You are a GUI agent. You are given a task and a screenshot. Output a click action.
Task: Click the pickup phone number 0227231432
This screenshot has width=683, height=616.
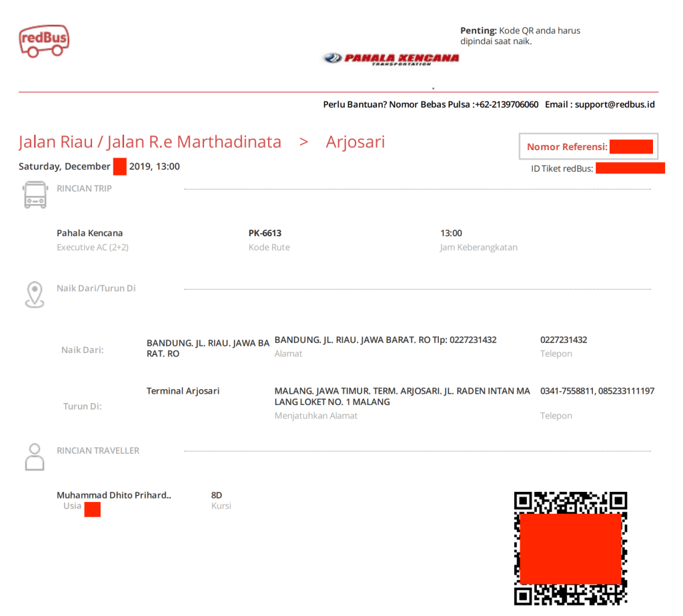click(564, 340)
